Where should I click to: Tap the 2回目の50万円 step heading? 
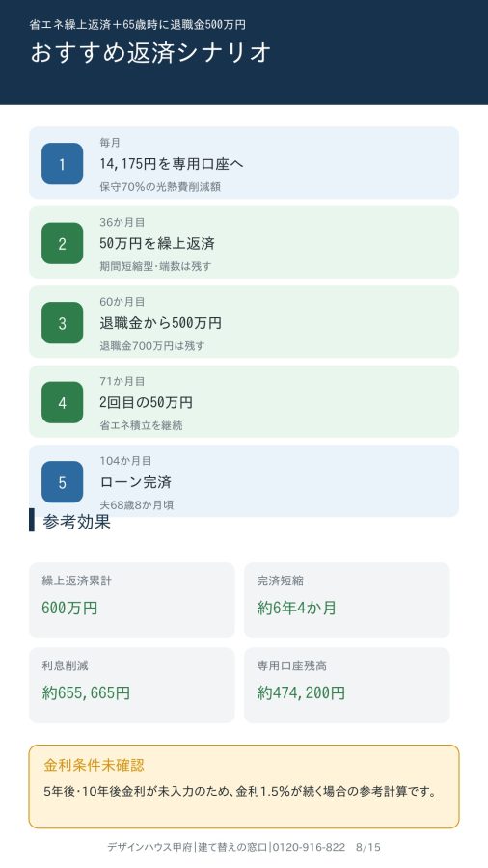tap(146, 402)
